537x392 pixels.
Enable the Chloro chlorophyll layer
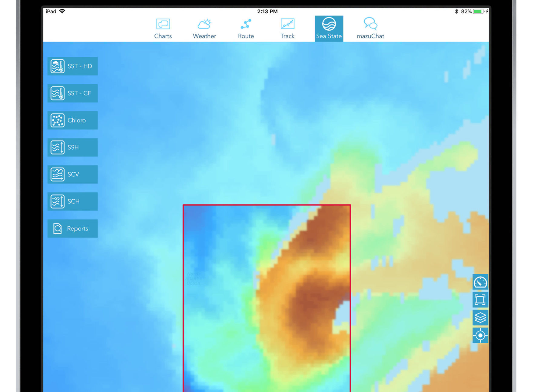click(x=72, y=120)
